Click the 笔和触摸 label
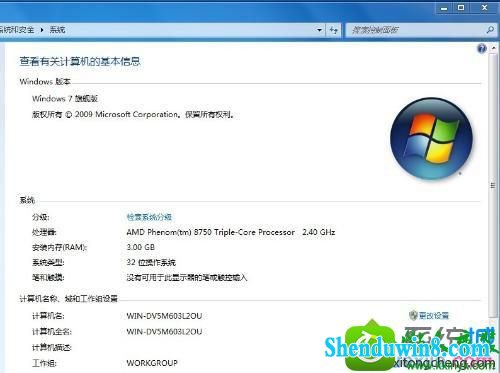 click(48, 277)
